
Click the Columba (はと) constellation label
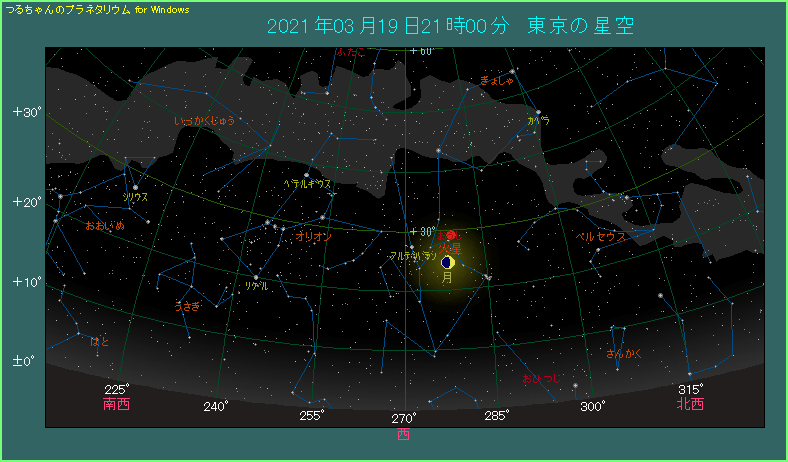click(x=100, y=341)
